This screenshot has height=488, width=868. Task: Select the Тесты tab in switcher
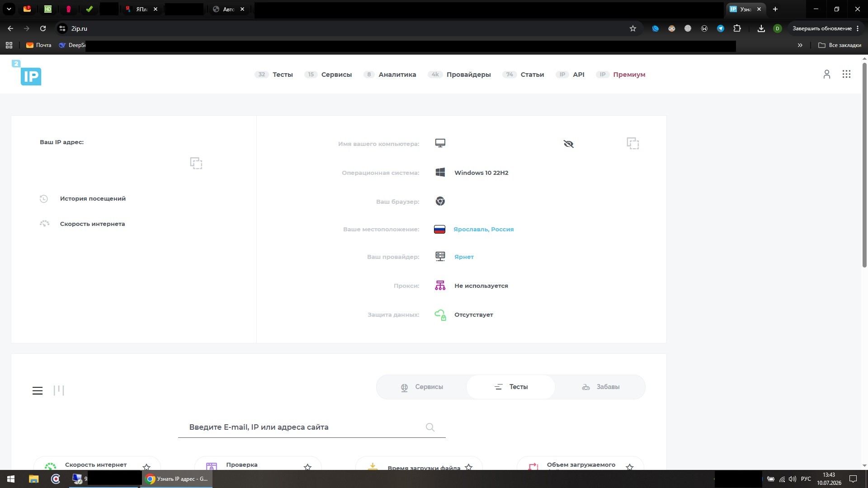click(x=511, y=387)
